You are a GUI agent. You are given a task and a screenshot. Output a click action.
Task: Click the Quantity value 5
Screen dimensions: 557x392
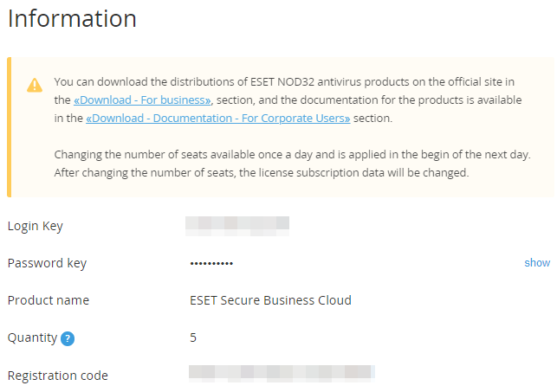(193, 337)
